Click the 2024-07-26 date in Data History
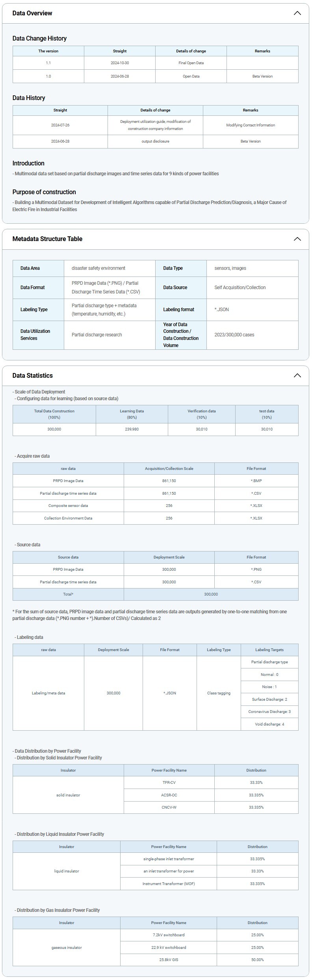Viewport: 312px width, 980px height. [x=60, y=125]
